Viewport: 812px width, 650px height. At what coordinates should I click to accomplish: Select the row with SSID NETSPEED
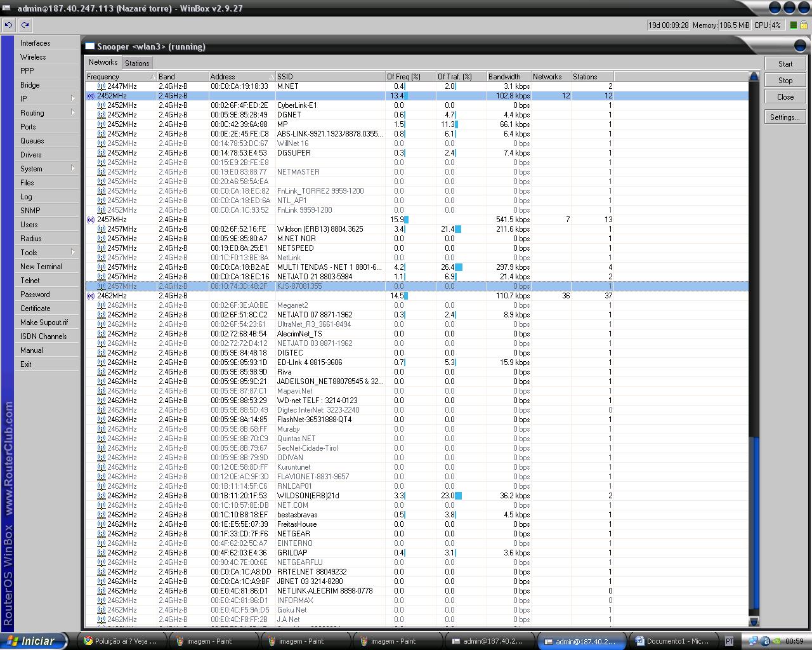click(417, 248)
